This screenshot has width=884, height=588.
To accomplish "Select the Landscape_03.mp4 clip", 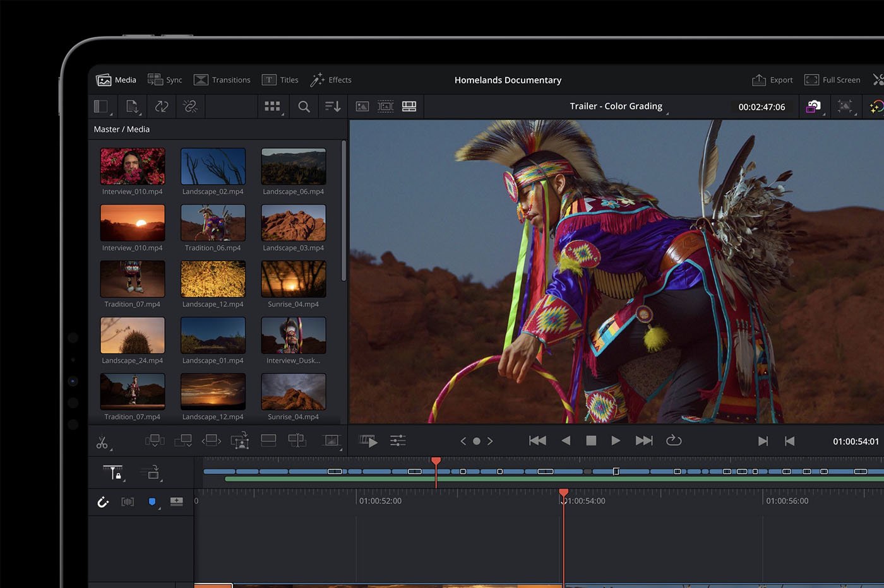I will click(294, 223).
